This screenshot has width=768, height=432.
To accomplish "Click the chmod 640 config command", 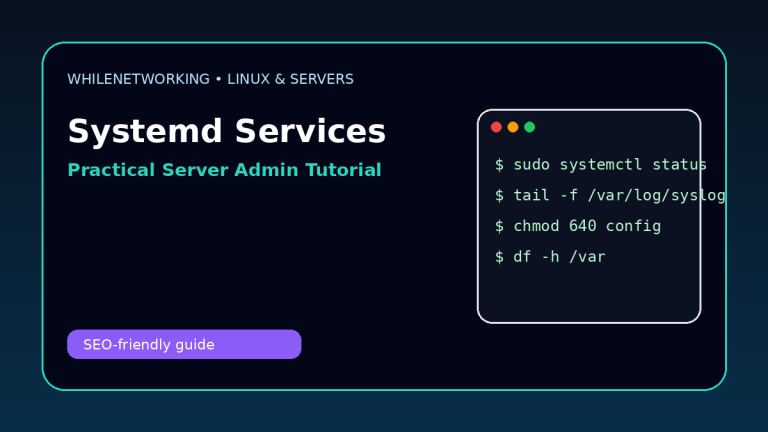I will coord(578,226).
